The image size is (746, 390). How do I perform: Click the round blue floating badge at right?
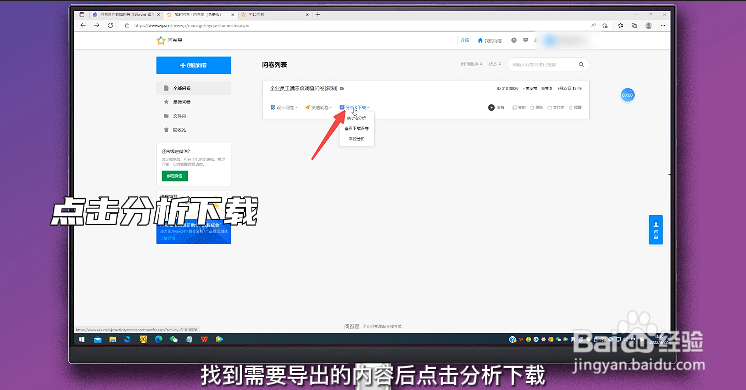(x=628, y=95)
